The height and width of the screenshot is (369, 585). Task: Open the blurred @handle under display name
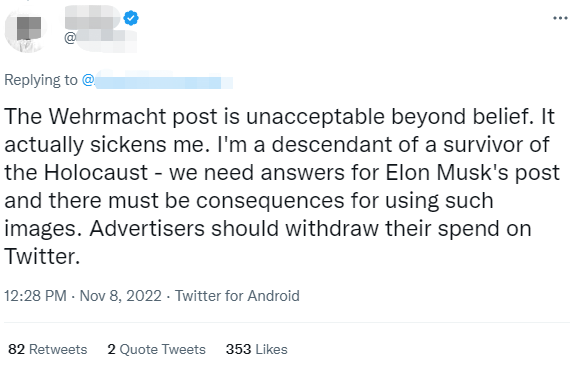pos(100,39)
